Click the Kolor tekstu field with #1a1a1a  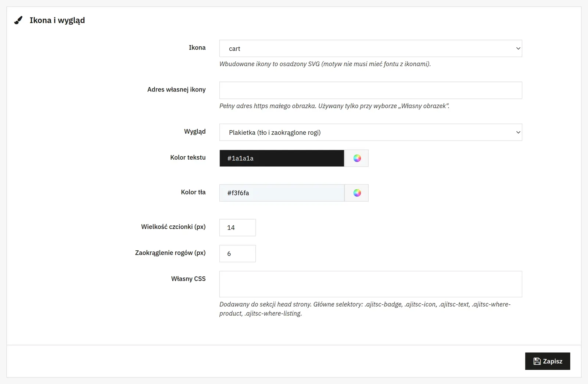tap(282, 158)
